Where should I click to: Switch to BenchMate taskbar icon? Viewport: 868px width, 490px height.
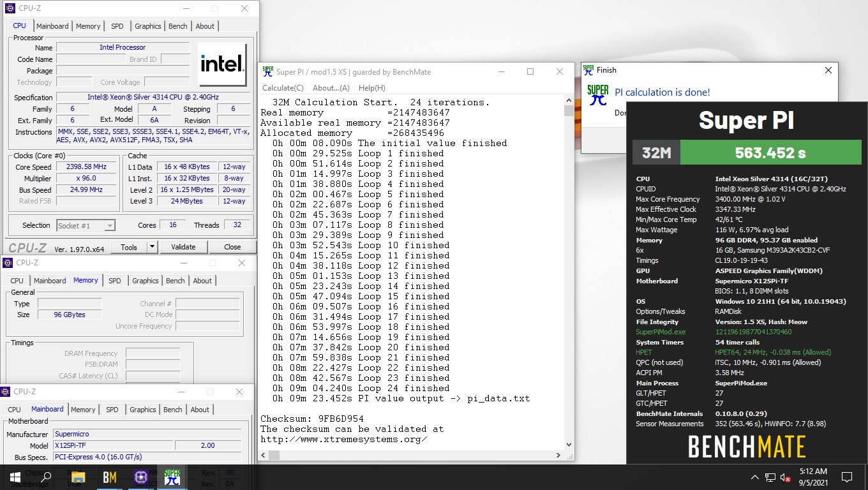(109, 477)
